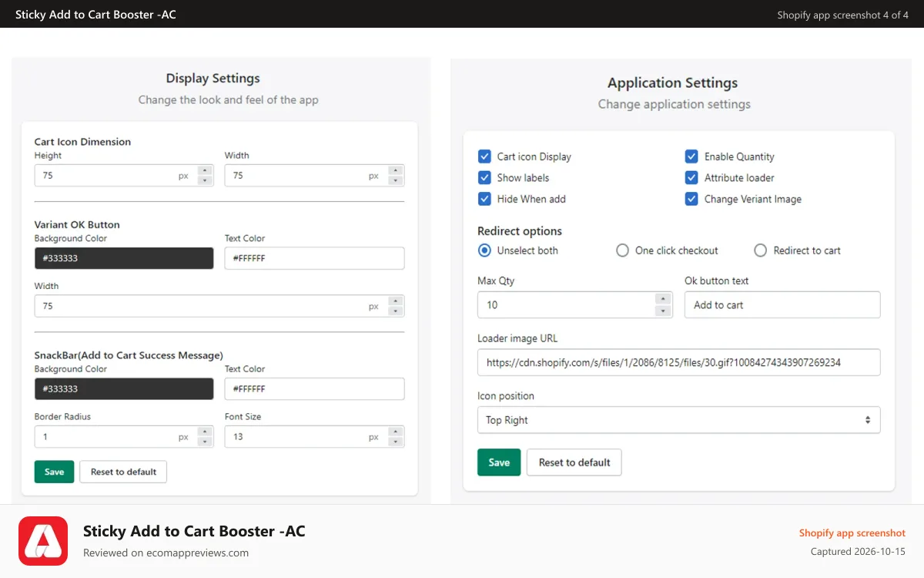924x578 pixels.
Task: Select Unselect both redirect option
Action: point(484,250)
